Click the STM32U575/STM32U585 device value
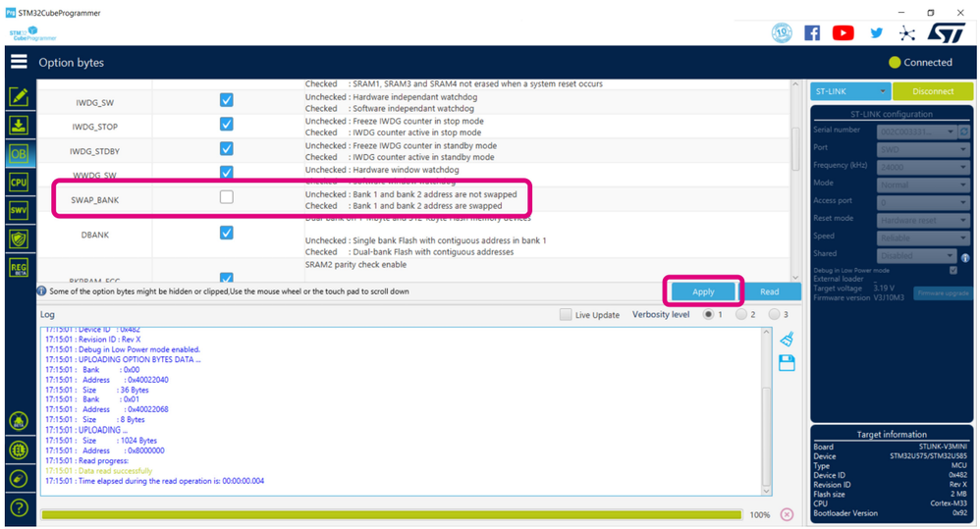 pos(928,456)
